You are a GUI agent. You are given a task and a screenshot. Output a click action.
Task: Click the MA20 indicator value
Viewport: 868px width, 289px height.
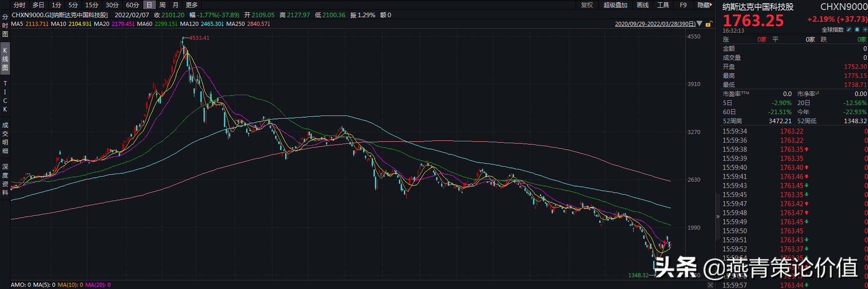click(x=123, y=24)
